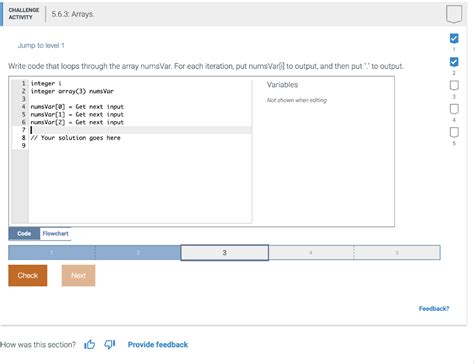Click the thumbs down icon
This screenshot has width=474, height=364.
click(110, 344)
